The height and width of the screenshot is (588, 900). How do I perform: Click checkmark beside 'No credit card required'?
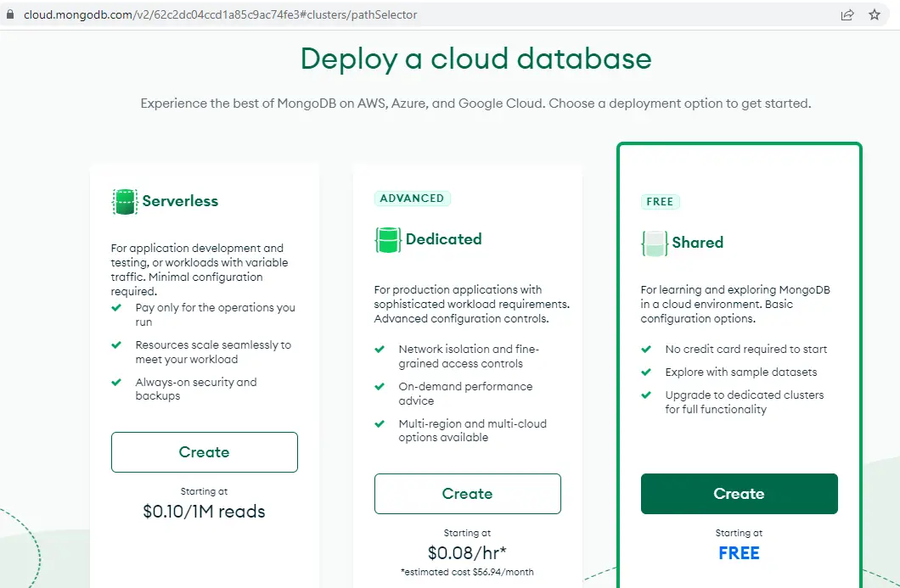point(646,349)
